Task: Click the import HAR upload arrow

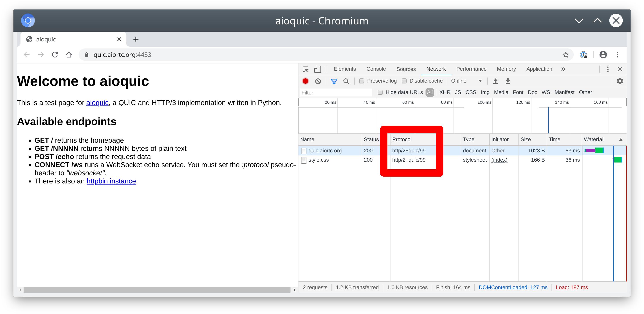Action: pos(496,81)
